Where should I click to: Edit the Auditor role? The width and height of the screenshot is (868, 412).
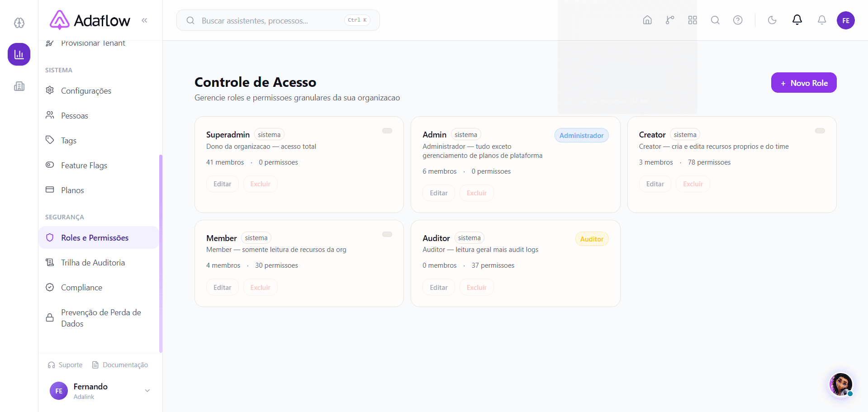[439, 288]
